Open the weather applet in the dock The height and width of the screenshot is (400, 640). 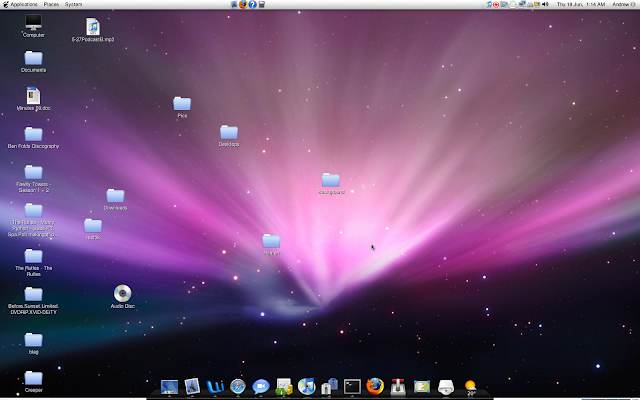click(x=470, y=387)
